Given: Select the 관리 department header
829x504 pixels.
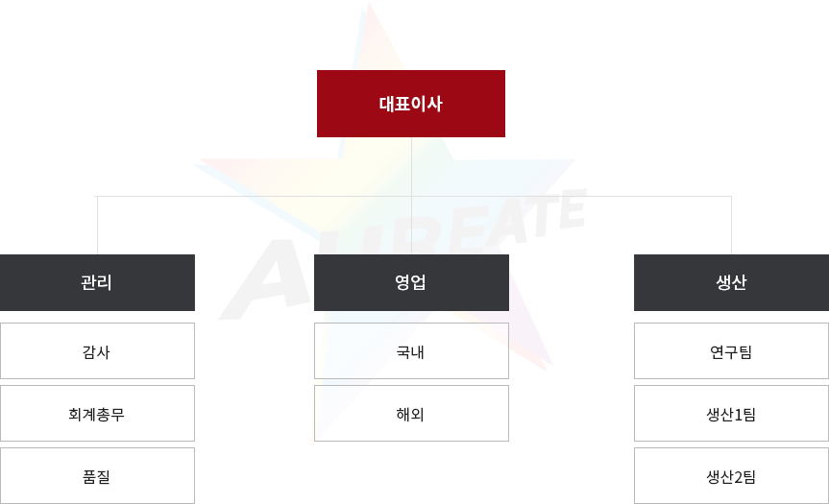Looking at the screenshot, I should coord(97,282).
